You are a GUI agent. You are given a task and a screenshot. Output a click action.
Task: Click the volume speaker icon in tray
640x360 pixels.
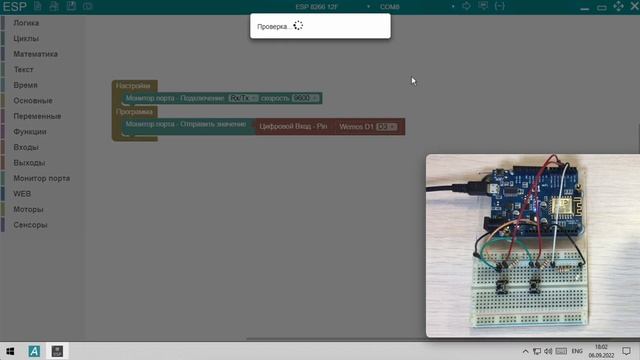tap(548, 351)
